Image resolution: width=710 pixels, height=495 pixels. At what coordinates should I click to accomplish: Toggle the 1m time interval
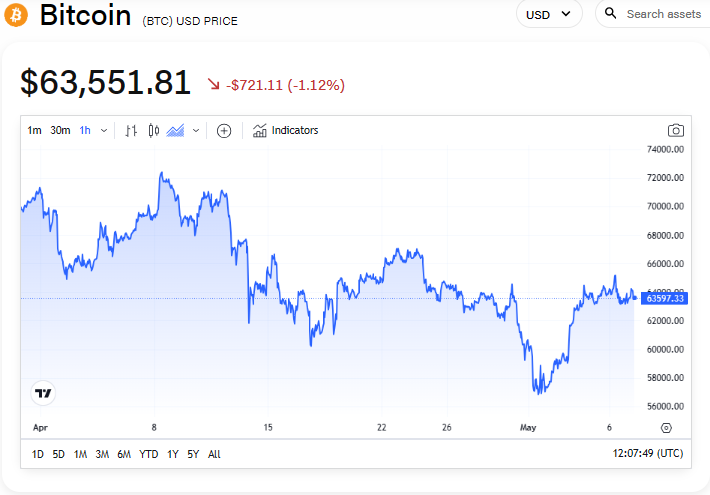coord(35,130)
